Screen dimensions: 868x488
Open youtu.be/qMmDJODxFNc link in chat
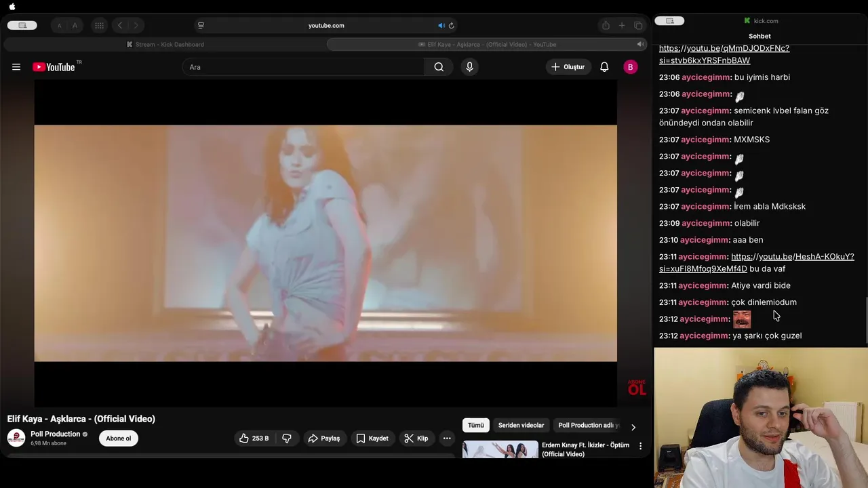724,54
